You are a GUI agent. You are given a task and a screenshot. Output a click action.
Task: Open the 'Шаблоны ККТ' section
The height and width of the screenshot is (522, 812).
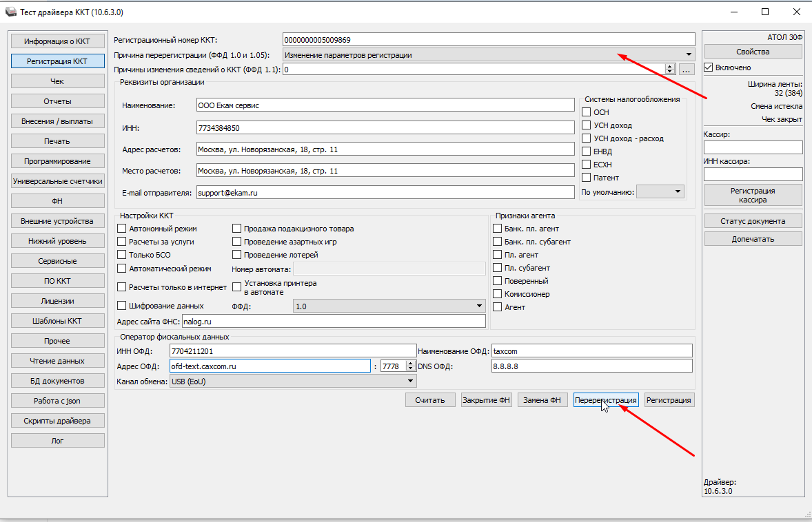coord(57,321)
